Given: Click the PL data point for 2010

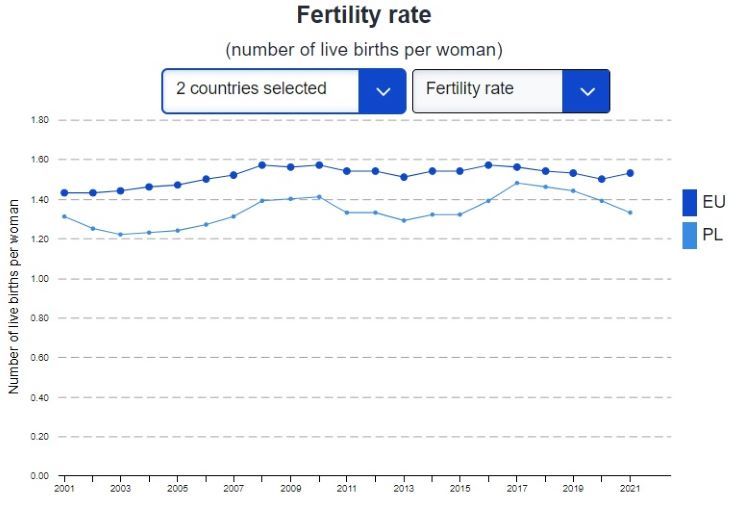Looking at the screenshot, I should [319, 197].
